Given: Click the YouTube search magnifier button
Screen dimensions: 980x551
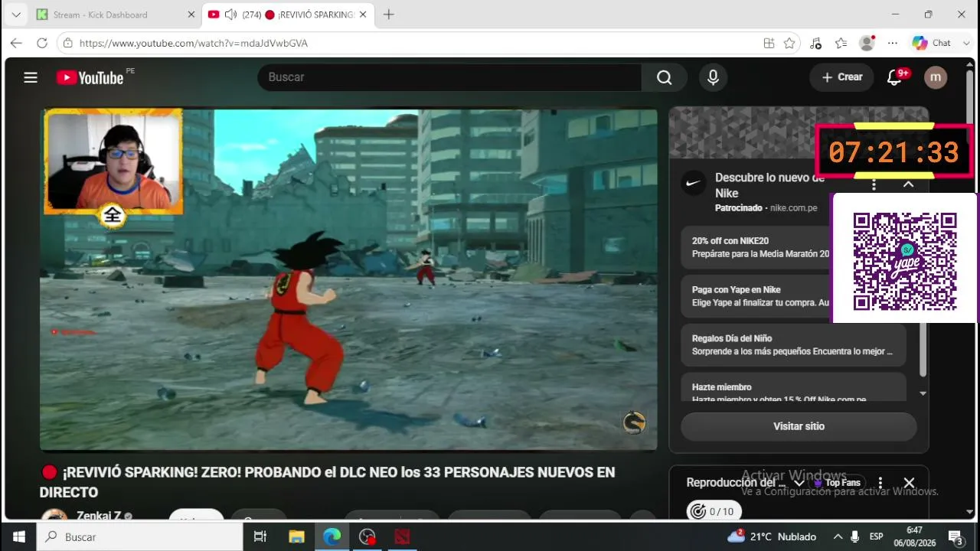Looking at the screenshot, I should tap(664, 77).
